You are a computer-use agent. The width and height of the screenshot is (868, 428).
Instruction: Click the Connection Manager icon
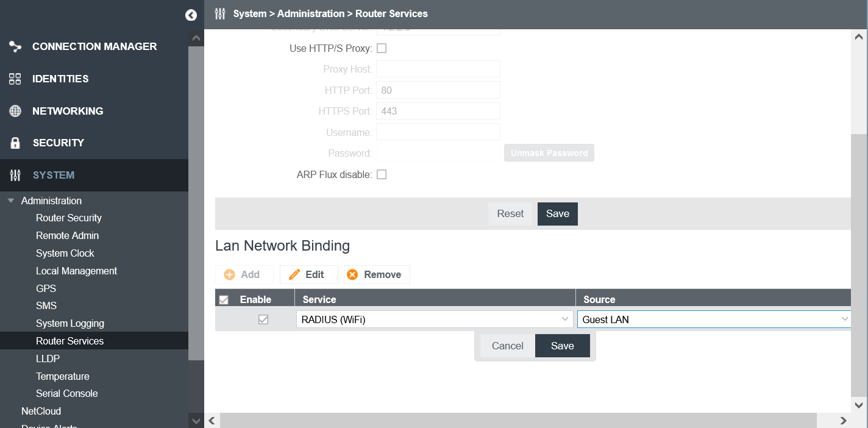15,46
